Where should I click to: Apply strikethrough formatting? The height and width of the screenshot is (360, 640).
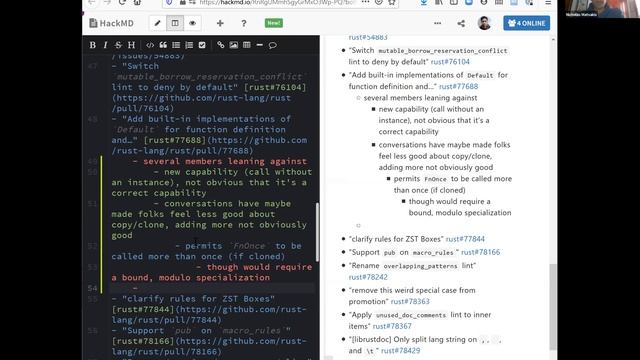pyautogui.click(x=118, y=45)
